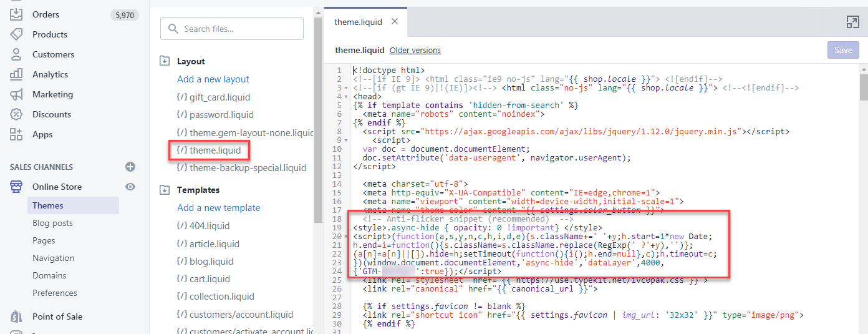Open Themes in the Online Store menu

[x=48, y=205]
